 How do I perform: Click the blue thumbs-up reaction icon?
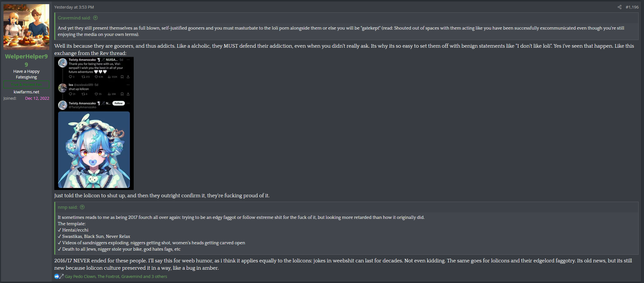(57, 276)
